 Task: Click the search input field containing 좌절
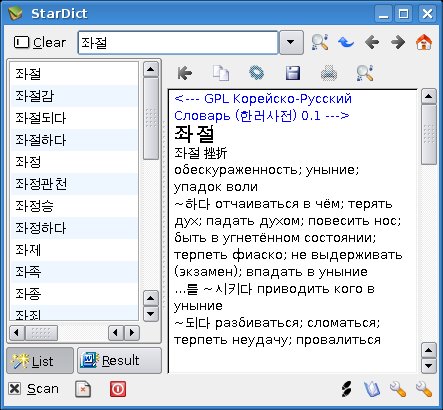click(178, 42)
